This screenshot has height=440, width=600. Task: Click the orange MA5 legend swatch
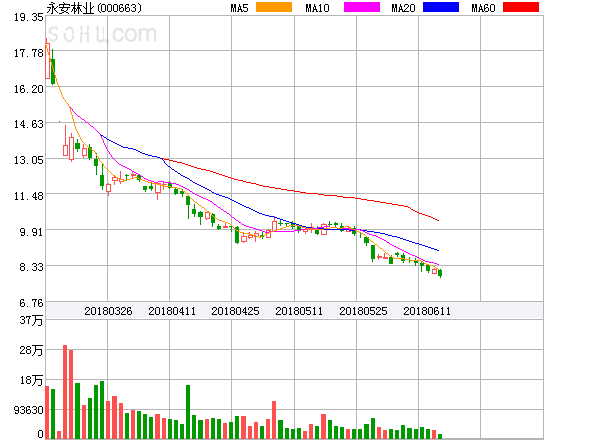tap(274, 7)
